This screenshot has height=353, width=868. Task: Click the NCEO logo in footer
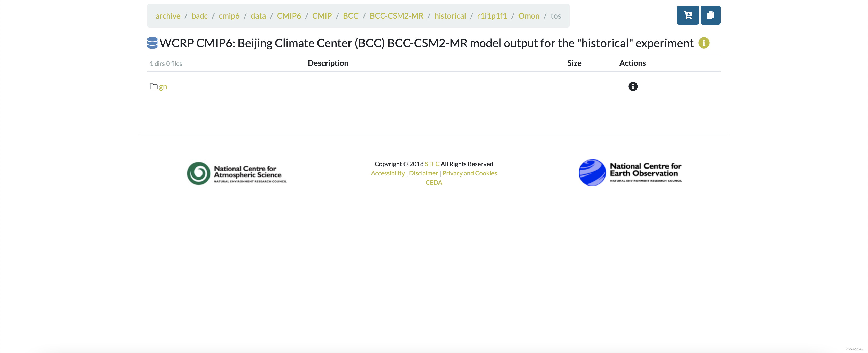point(630,172)
